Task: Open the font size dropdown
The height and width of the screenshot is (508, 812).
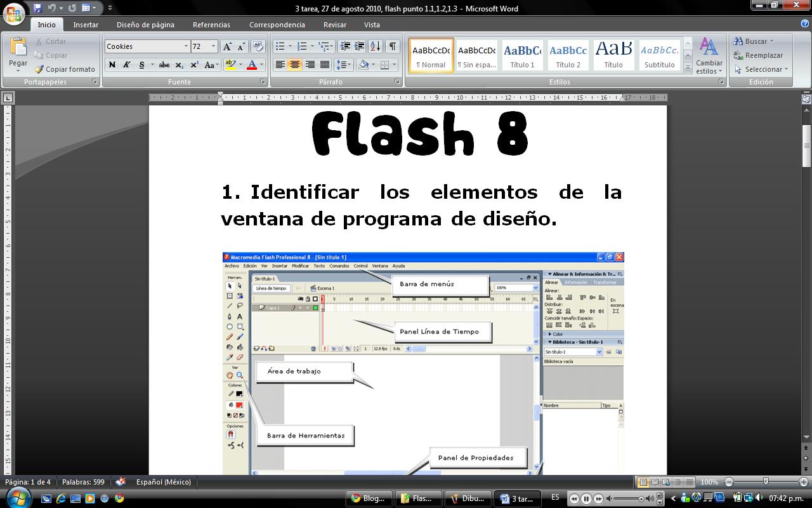Action: pyautogui.click(x=214, y=46)
